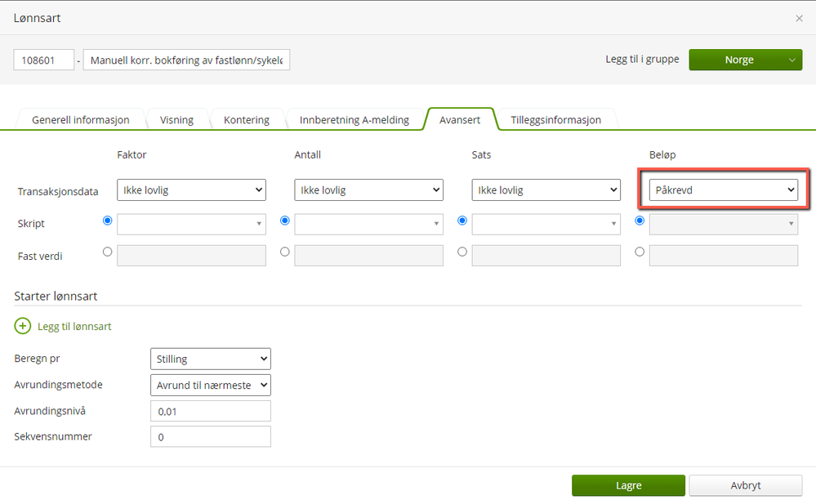Go to the Innberetning A-melding tab
Viewport: 816px width, 504px height.
tap(354, 120)
